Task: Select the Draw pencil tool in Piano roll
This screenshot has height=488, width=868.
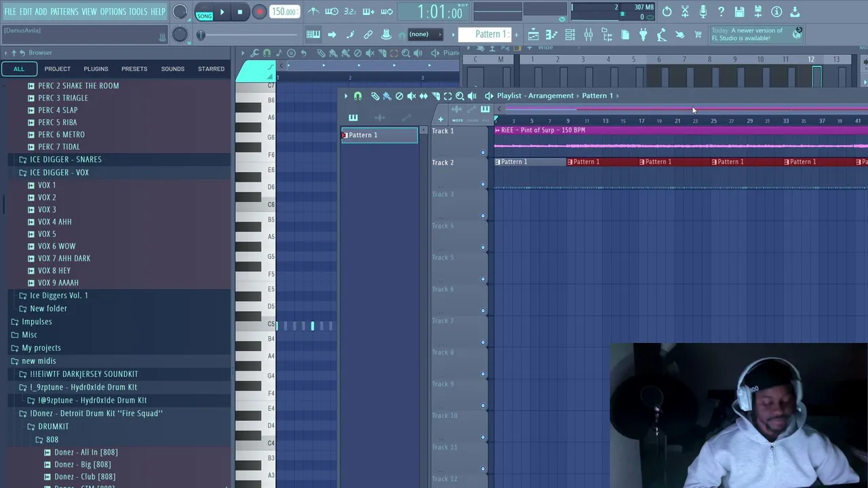Action: [321, 53]
